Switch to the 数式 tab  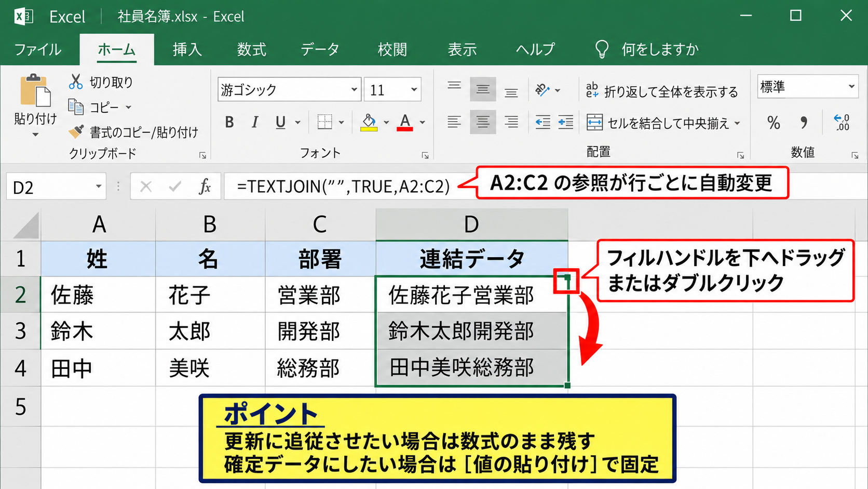coord(251,49)
